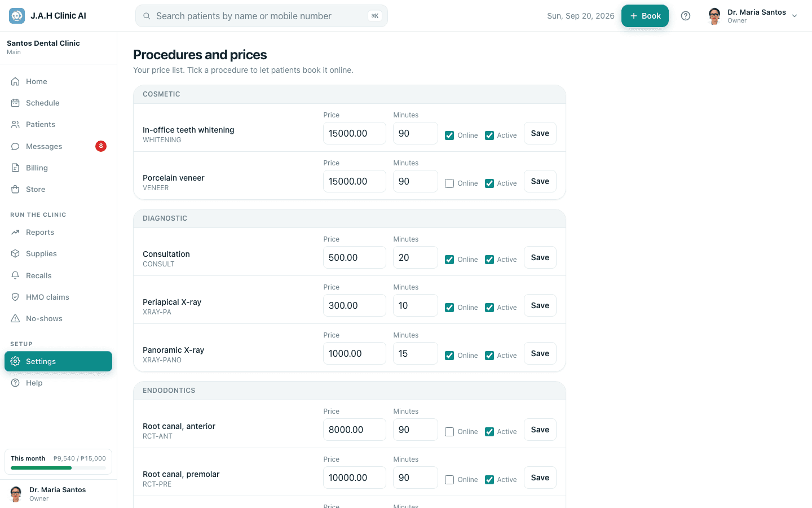This screenshot has height=508, width=812.
Task: Open the Santos Dental Clinic branch switcher
Action: pos(58,47)
